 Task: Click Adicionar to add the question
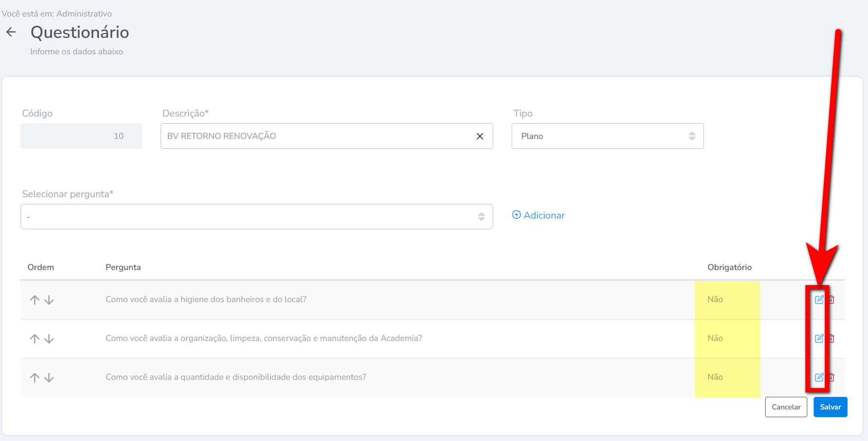coord(538,215)
